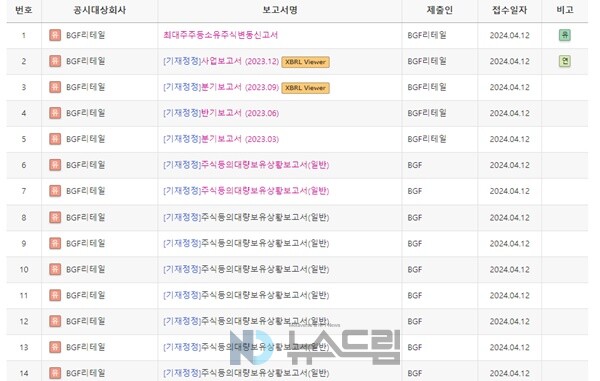Click the 유 market icon in row 1
600x381 pixels.
pos(55,35)
